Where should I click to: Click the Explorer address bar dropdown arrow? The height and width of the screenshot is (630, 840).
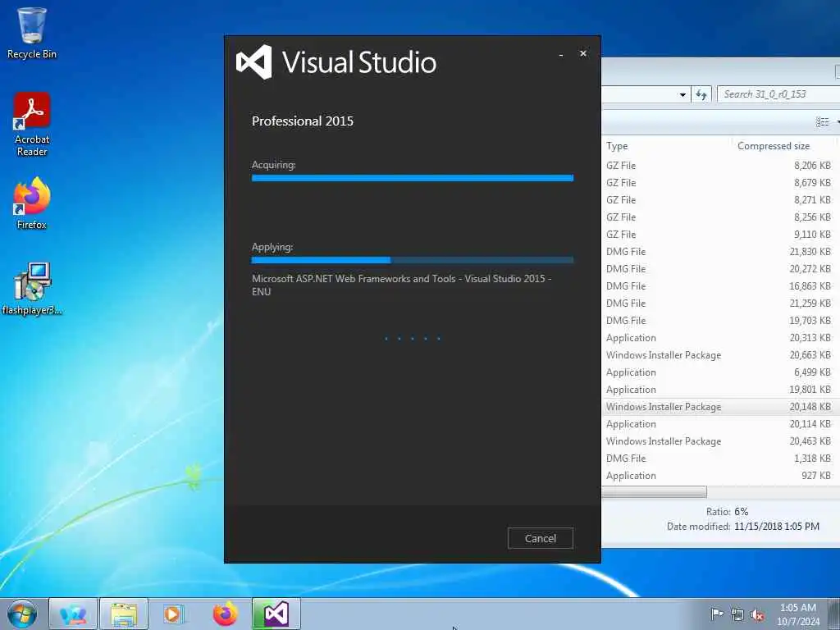(x=682, y=95)
